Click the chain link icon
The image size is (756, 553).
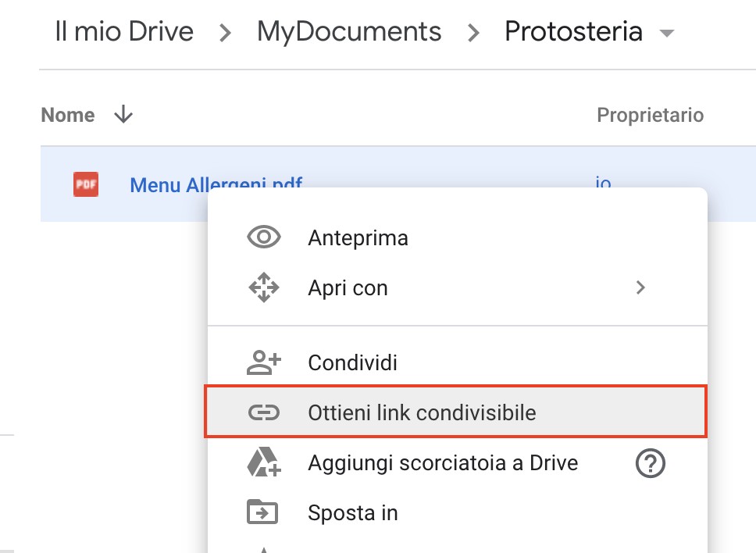[264, 412]
